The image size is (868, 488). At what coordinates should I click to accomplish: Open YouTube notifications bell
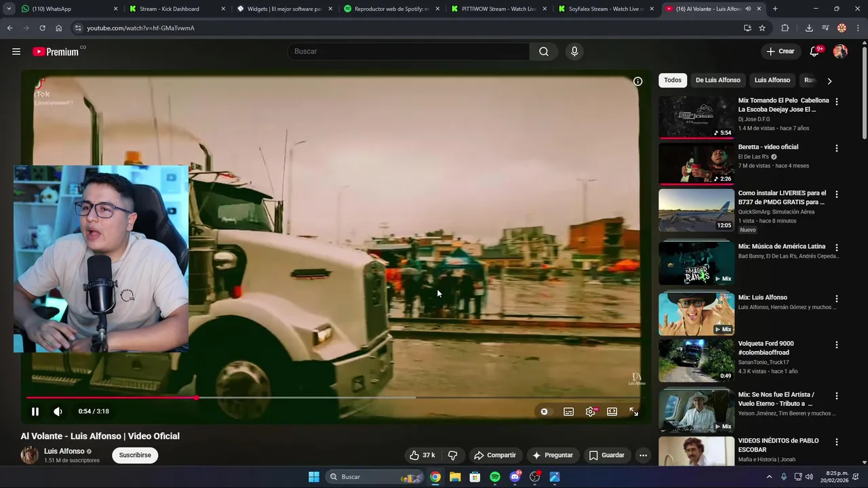tap(816, 52)
